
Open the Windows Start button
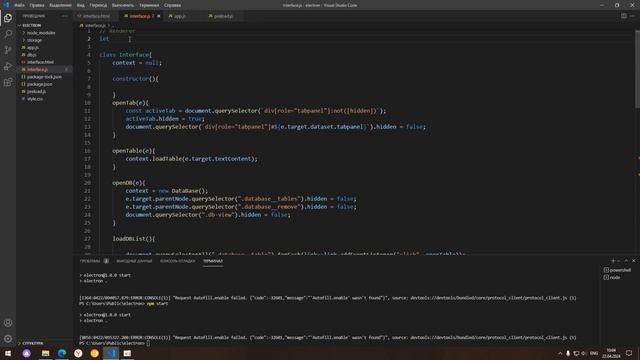(8, 353)
